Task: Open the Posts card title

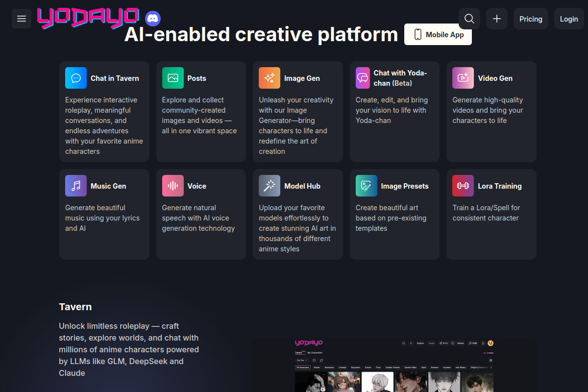Action: (x=197, y=78)
